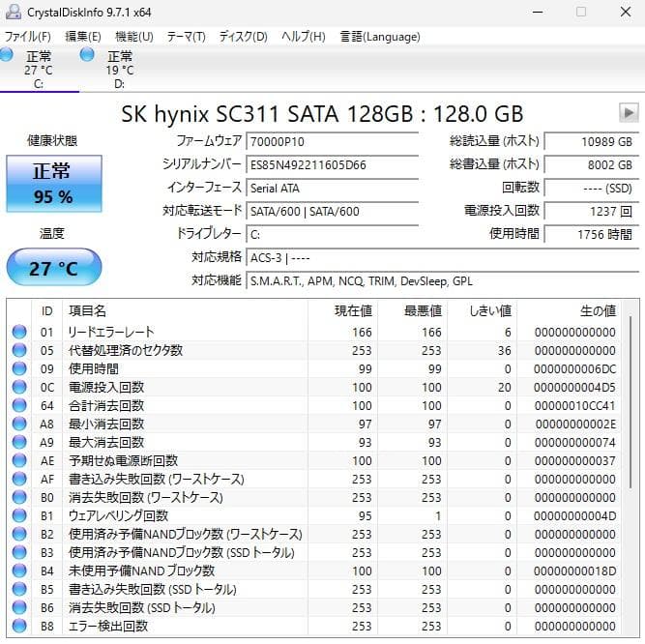645x644 pixels.
Task: Open the ヘルプ(H) menu
Action: pos(304,37)
